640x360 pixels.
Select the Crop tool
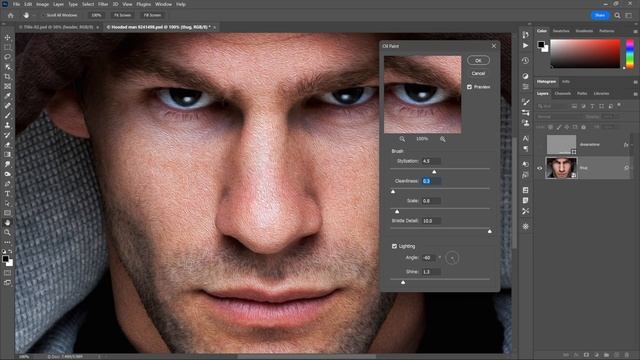pos(7,76)
